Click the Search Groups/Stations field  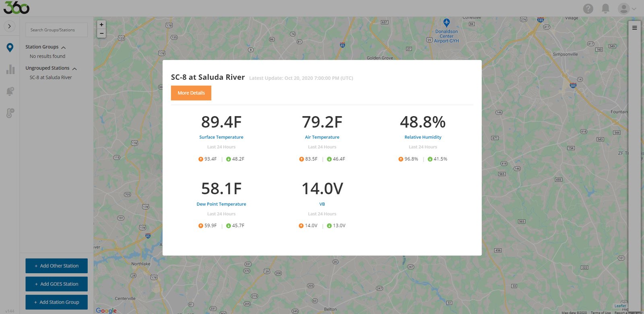tap(56, 30)
